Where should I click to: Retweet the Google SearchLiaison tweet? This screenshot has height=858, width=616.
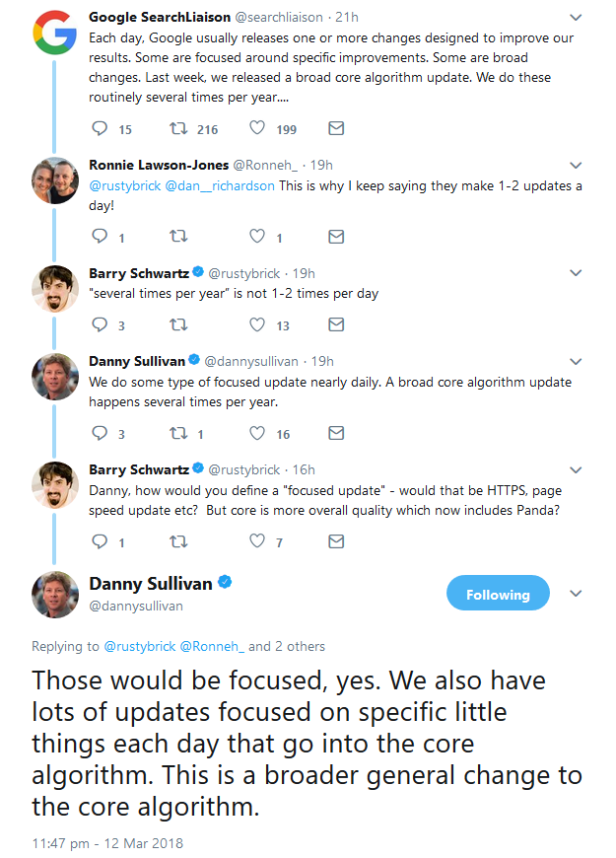click(178, 128)
